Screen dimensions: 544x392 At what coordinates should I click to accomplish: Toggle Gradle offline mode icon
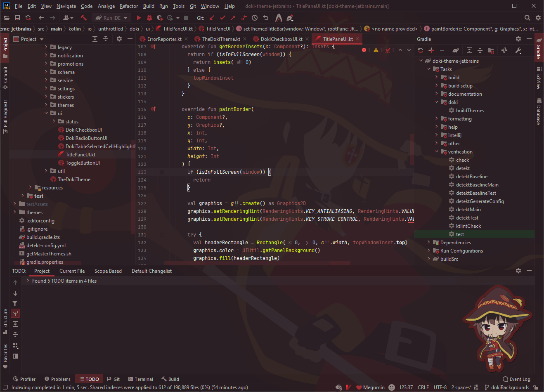[504, 50]
